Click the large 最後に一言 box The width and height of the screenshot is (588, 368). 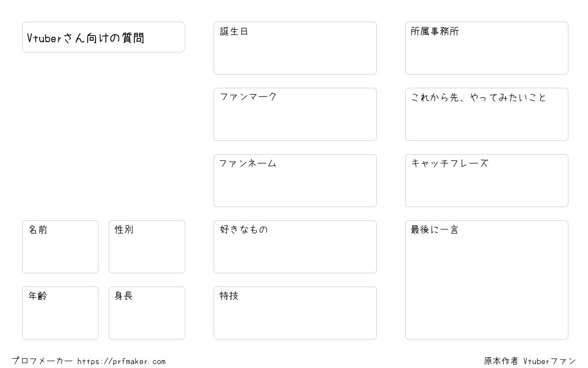click(x=487, y=280)
